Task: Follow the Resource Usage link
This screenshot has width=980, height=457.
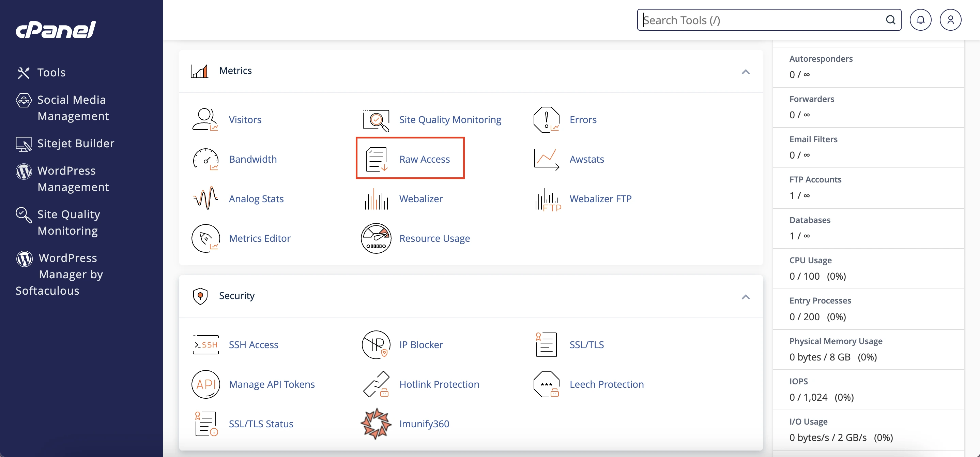Action: point(434,238)
